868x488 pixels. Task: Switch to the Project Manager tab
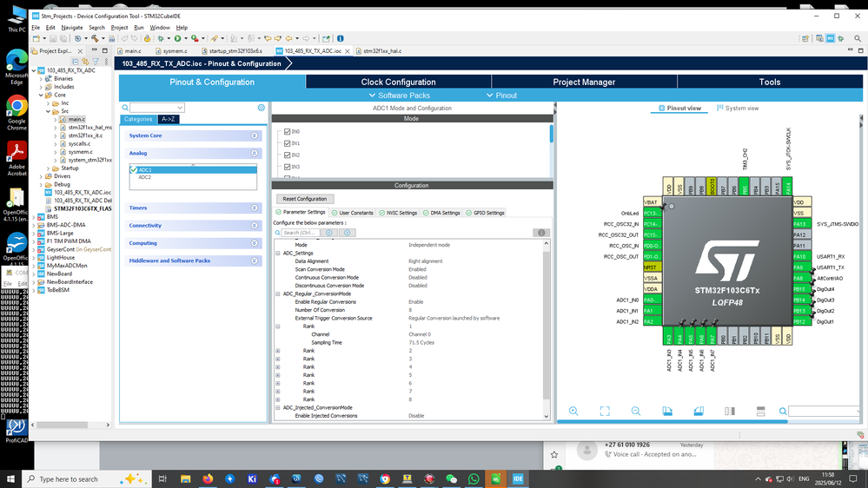click(584, 82)
